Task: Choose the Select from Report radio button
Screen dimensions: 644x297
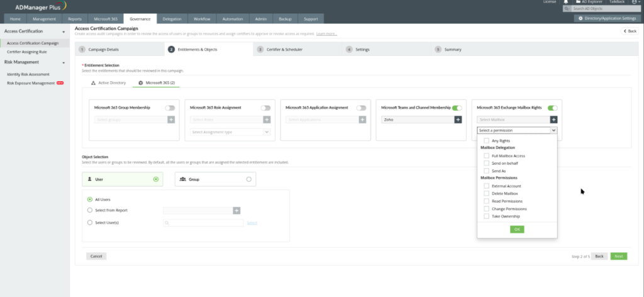Action: (x=90, y=210)
